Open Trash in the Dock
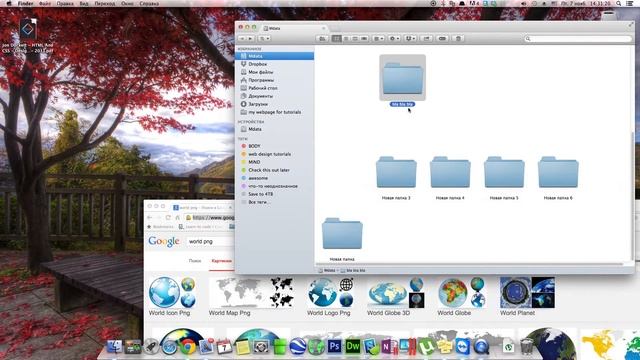The width and height of the screenshot is (640, 360). [527, 347]
